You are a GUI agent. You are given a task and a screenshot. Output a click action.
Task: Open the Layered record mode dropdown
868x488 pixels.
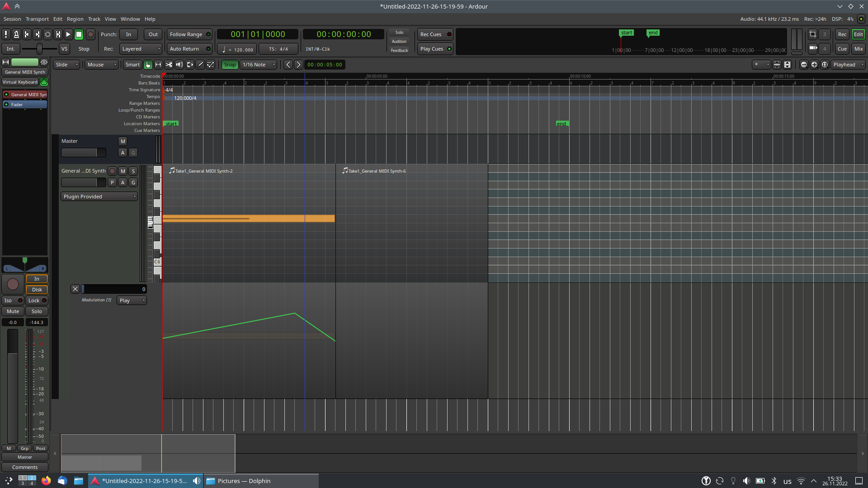pyautogui.click(x=141, y=49)
